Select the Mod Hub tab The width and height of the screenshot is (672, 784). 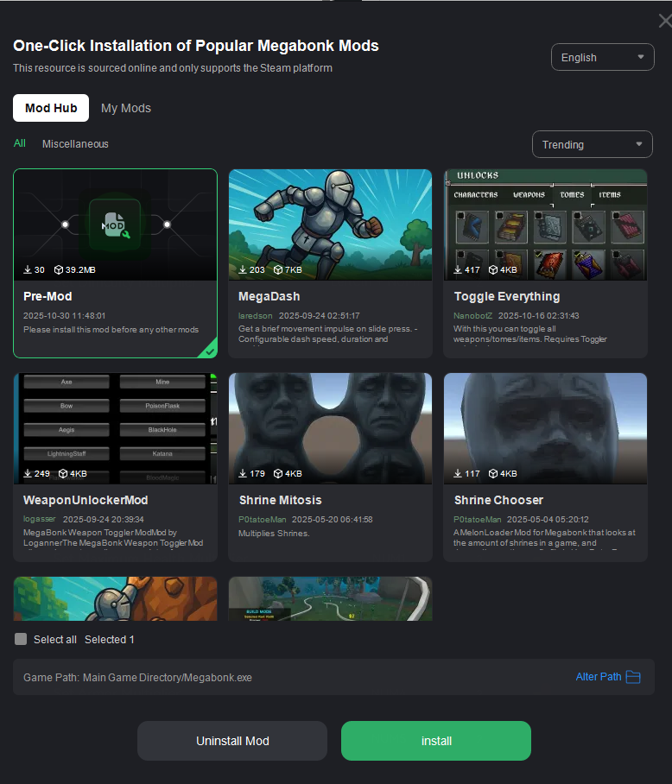pos(51,108)
